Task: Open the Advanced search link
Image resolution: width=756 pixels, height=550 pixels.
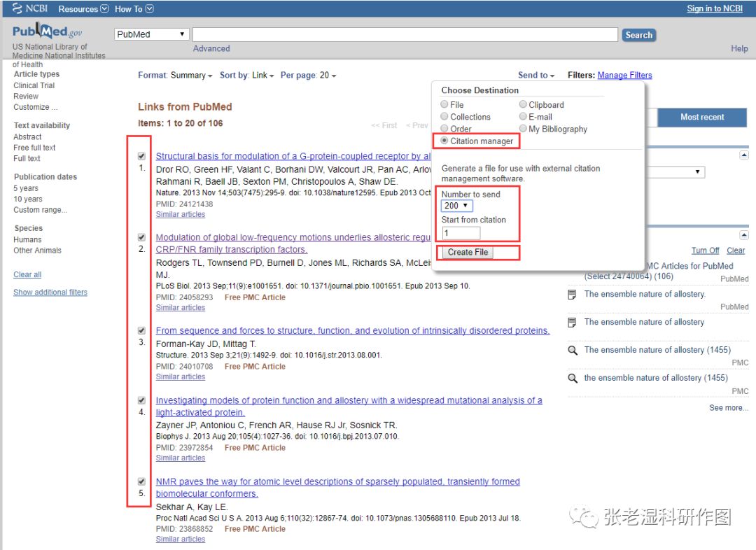Action: (211, 49)
